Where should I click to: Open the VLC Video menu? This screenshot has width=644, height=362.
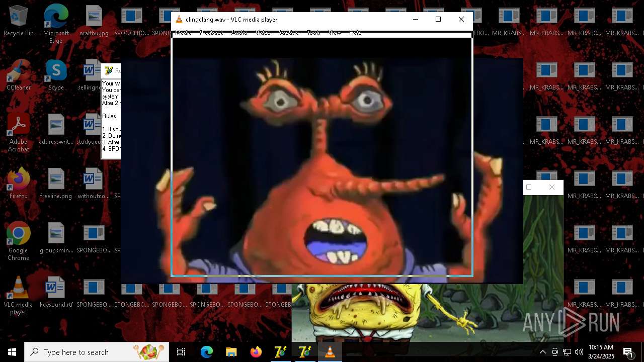click(263, 33)
